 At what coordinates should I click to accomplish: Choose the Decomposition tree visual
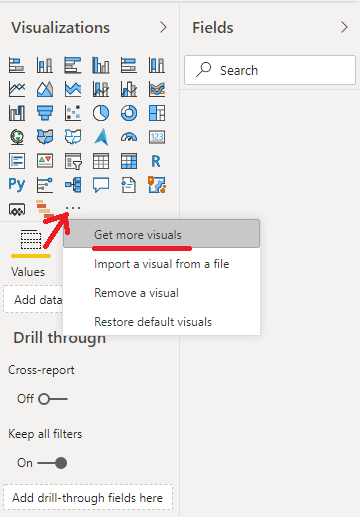[73, 185]
